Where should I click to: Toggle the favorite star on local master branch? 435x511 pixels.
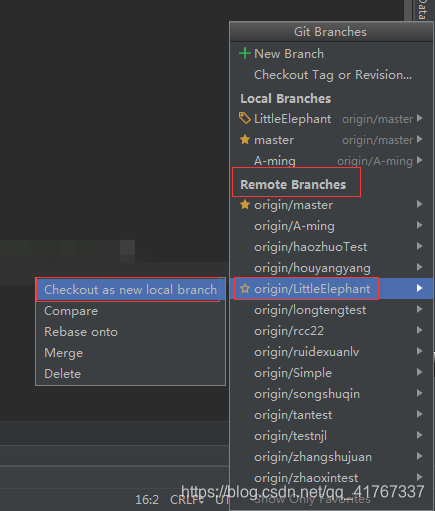point(245,139)
